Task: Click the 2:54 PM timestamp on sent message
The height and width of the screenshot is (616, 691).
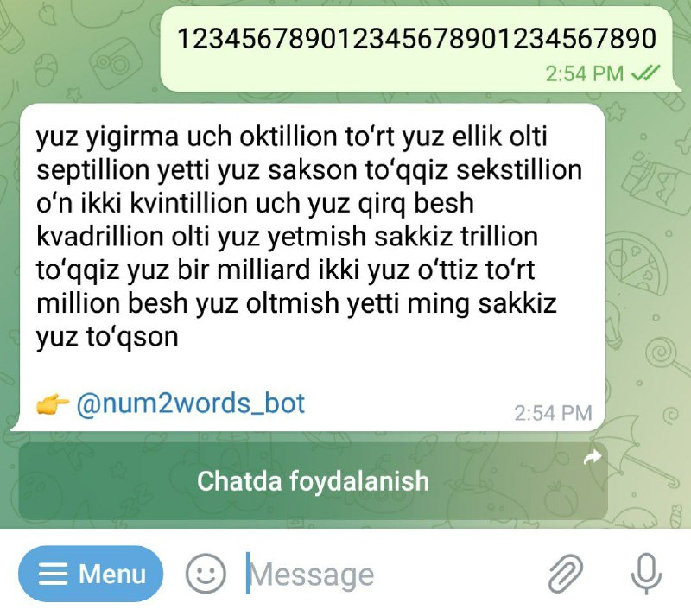Action: coord(585,73)
